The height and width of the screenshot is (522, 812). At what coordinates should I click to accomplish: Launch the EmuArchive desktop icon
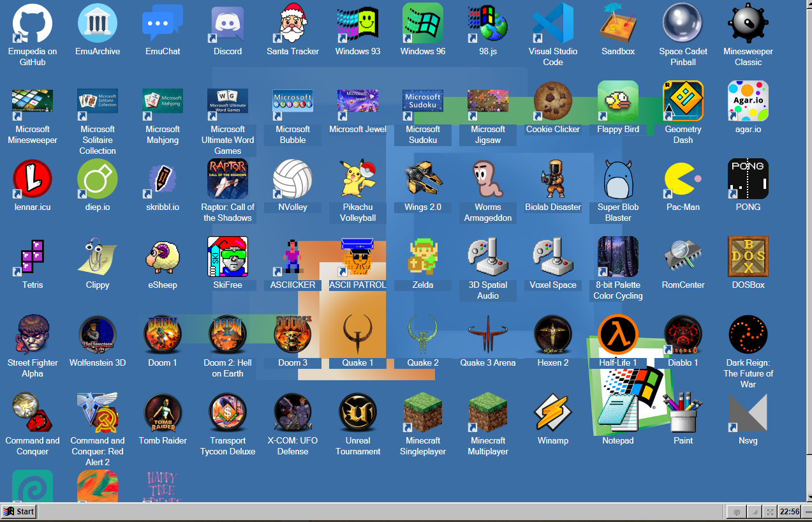(x=98, y=23)
